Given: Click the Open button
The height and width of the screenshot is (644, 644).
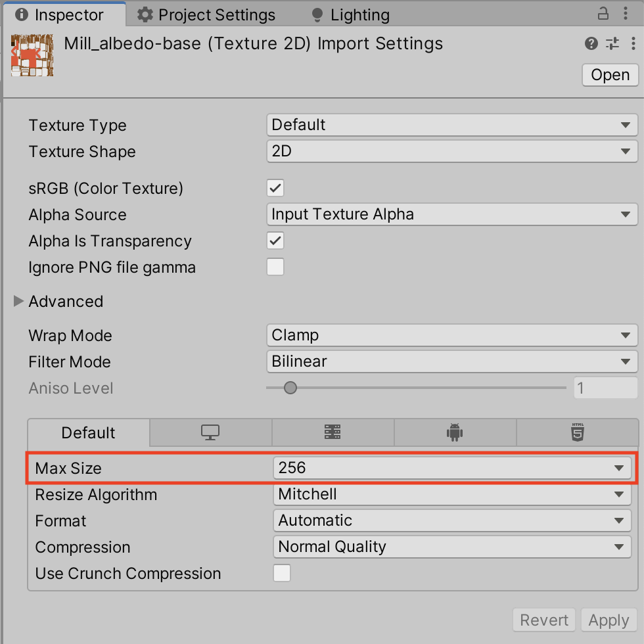Looking at the screenshot, I should point(610,75).
